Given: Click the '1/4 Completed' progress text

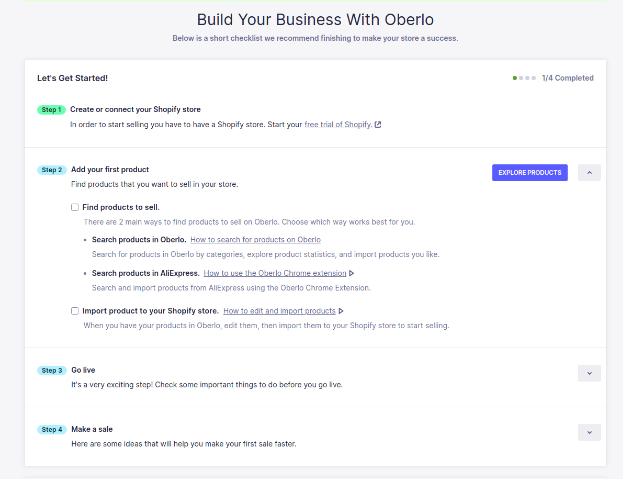Looking at the screenshot, I should point(567,78).
